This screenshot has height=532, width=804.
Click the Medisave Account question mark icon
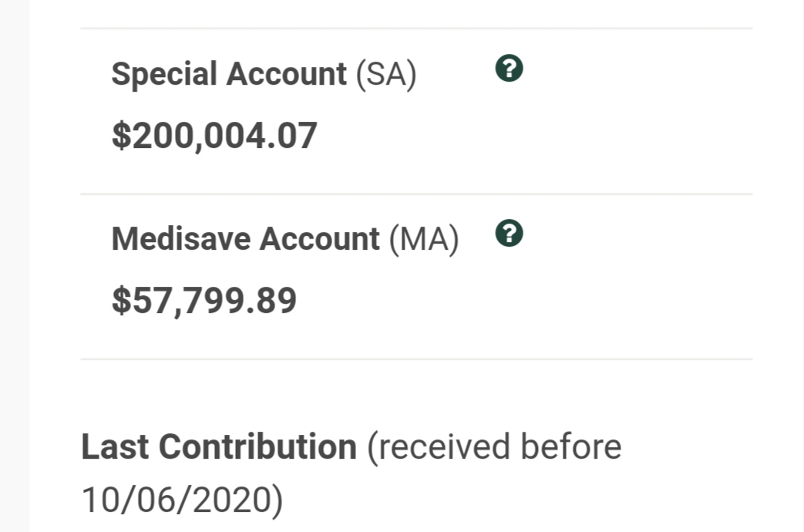tap(510, 233)
